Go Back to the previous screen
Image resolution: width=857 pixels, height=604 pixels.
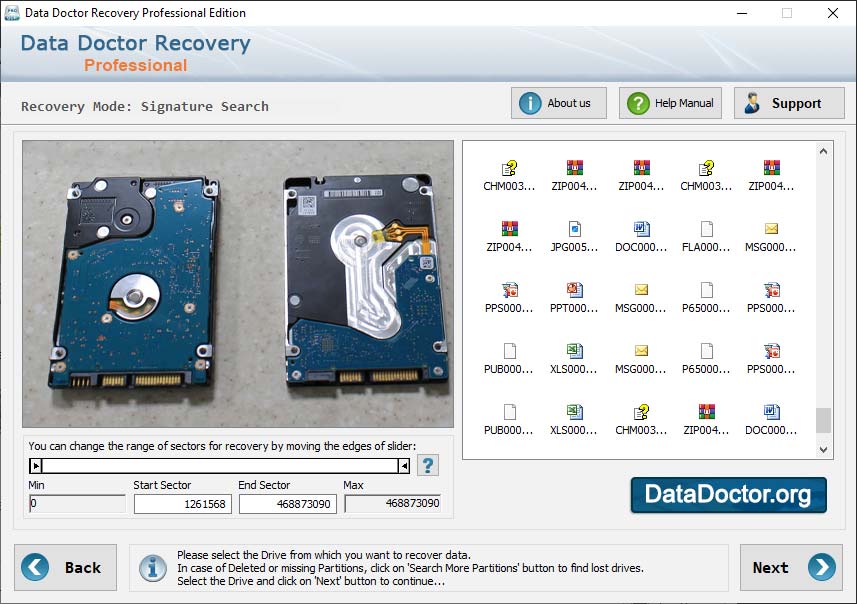(66, 567)
